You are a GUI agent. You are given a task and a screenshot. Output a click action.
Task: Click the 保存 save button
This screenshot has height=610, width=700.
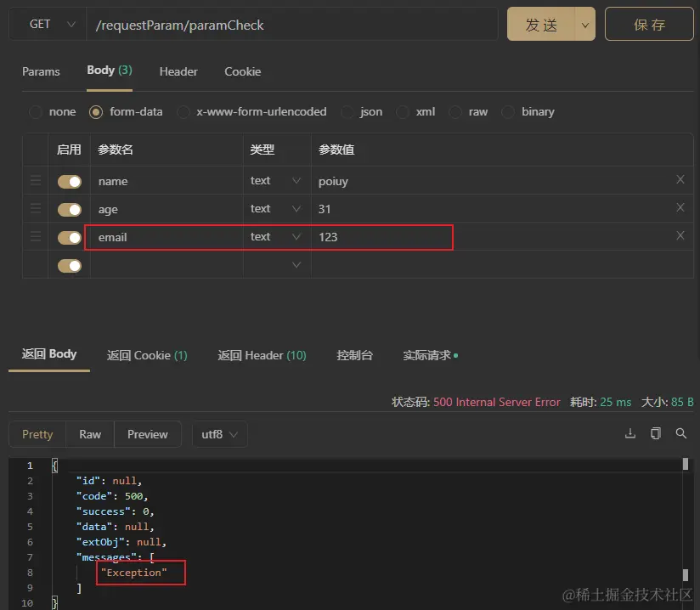pyautogui.click(x=649, y=25)
